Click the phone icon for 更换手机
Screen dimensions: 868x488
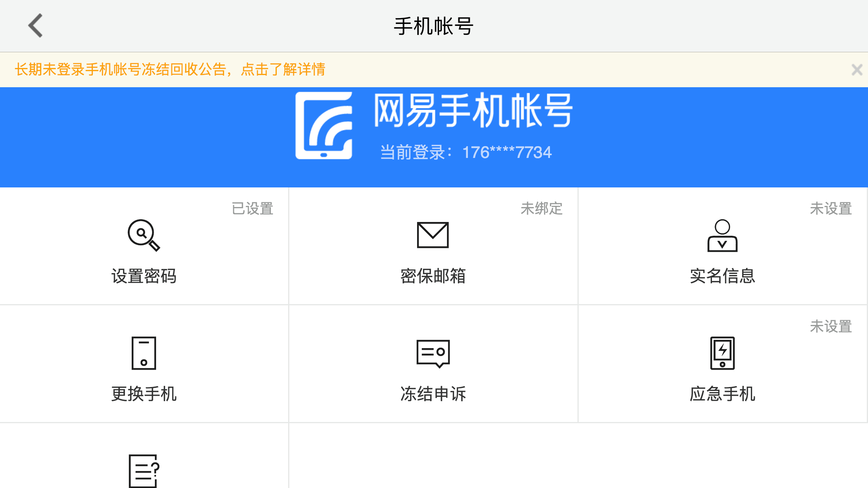143,353
